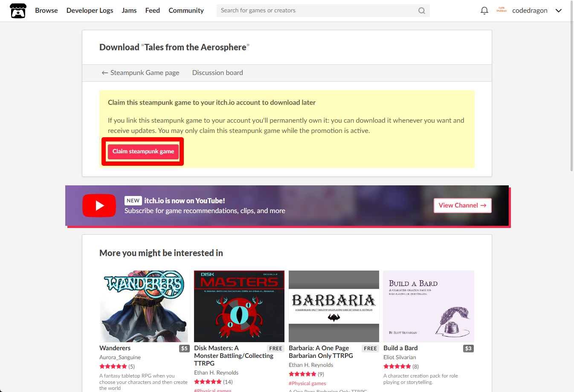
Task: Click the FREE tag on Disk Masters
Action: point(276,349)
